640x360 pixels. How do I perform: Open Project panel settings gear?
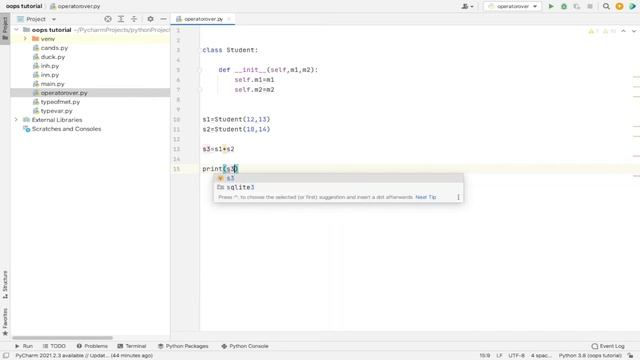[150, 19]
